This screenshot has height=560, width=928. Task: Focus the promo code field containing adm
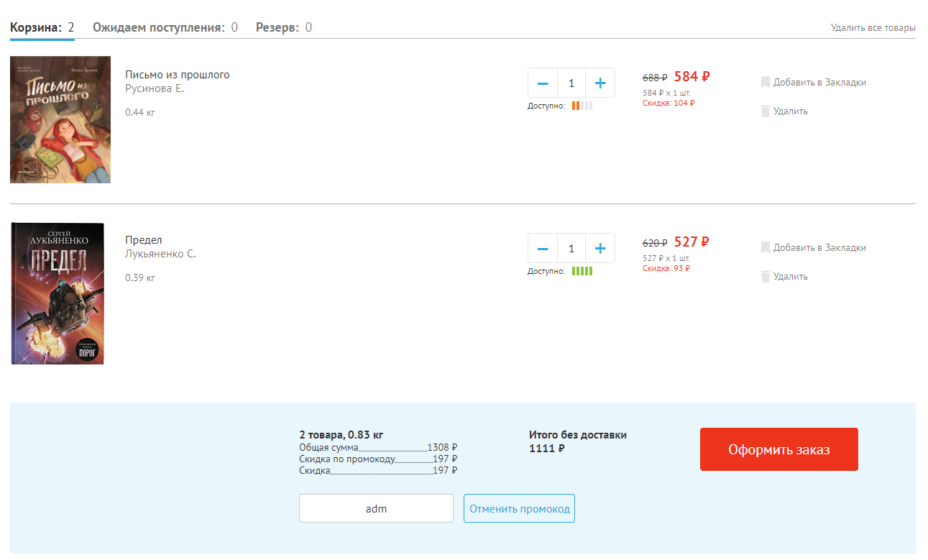point(376,509)
